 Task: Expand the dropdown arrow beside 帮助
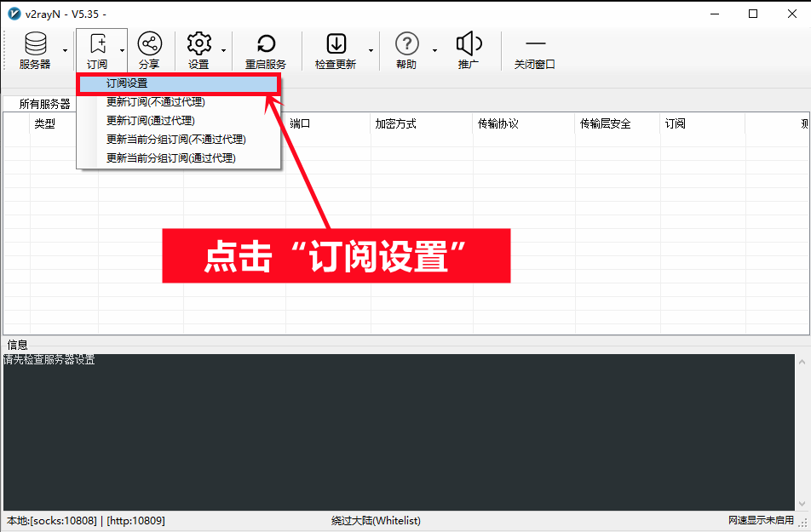(434, 50)
